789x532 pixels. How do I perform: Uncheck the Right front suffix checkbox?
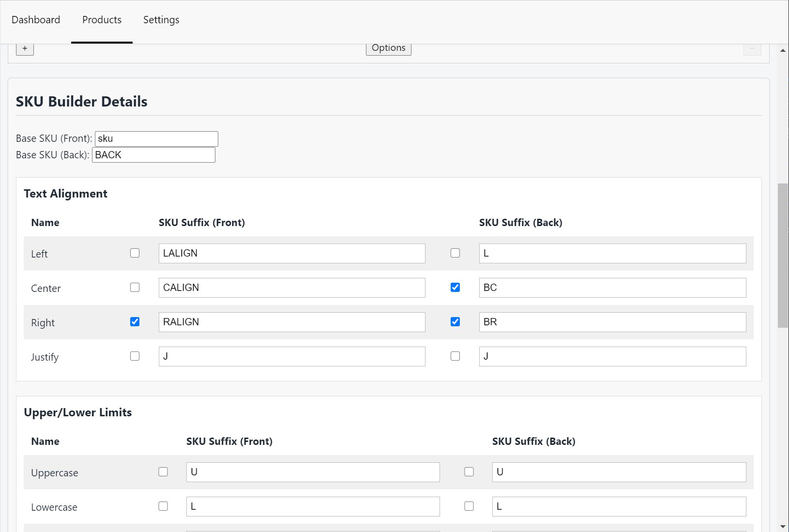pos(135,322)
